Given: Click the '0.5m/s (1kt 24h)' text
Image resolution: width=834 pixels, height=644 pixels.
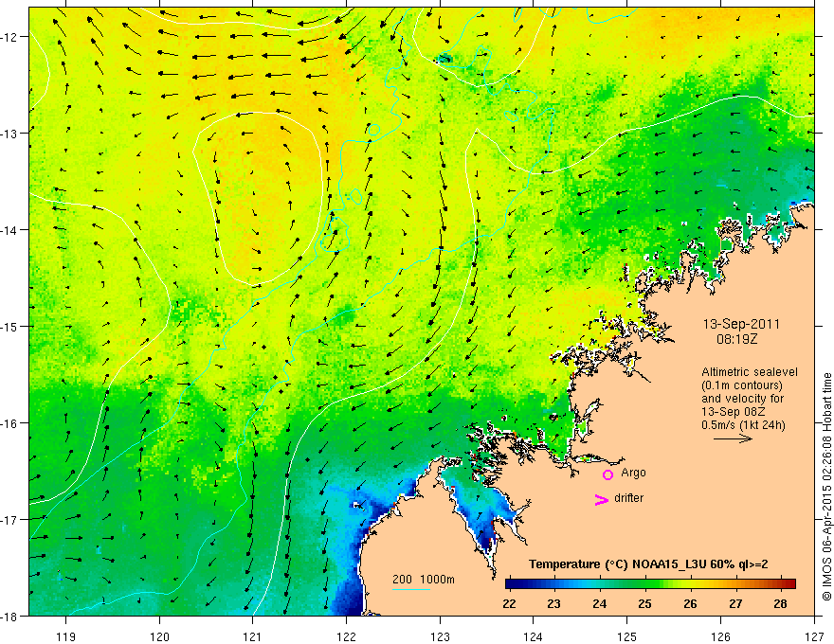Looking at the screenshot, I should 743,425.
